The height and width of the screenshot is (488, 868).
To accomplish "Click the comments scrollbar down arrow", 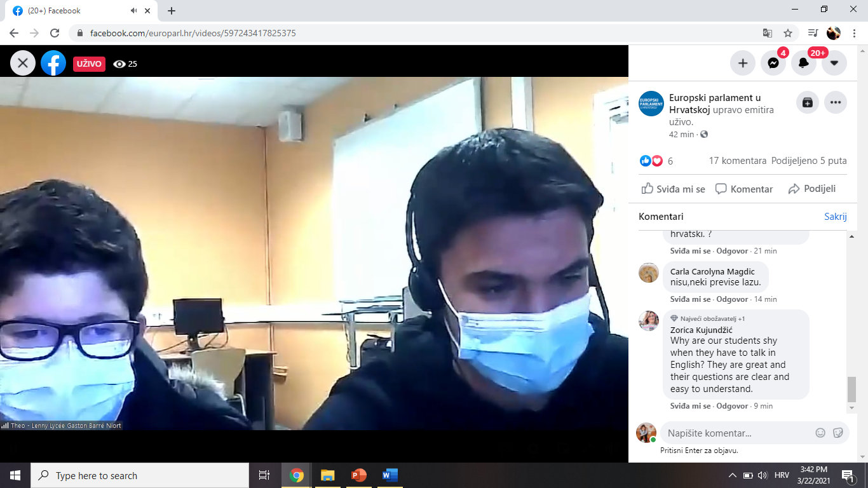I will tap(853, 407).
